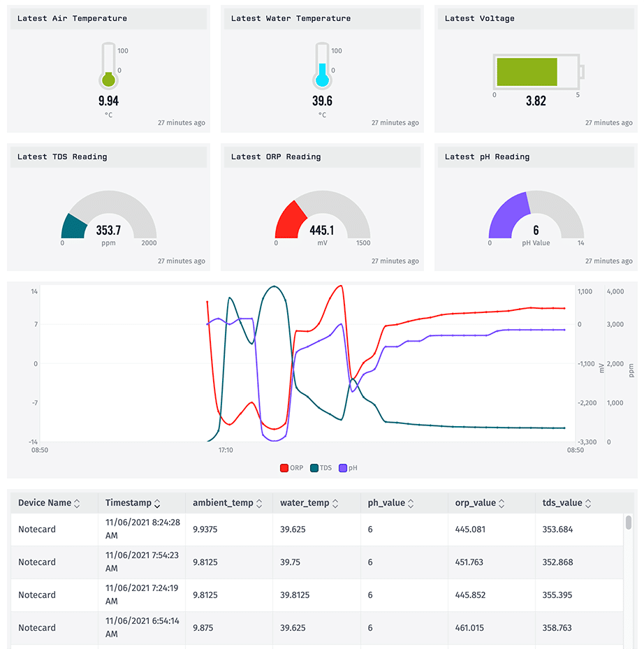644x649 pixels.
Task: Click the TDS reading gauge
Action: 108,218
